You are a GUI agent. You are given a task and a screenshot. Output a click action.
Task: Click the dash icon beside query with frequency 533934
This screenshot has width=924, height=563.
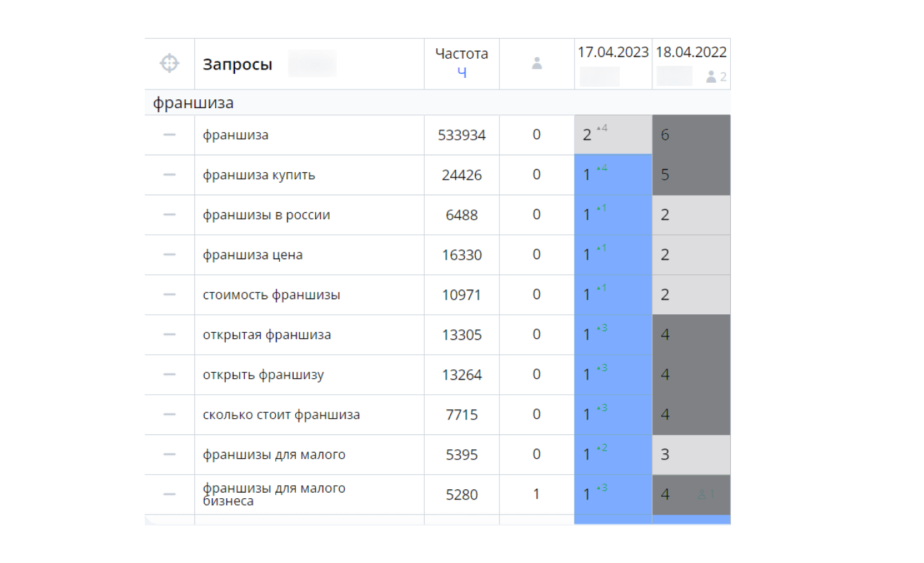[170, 135]
